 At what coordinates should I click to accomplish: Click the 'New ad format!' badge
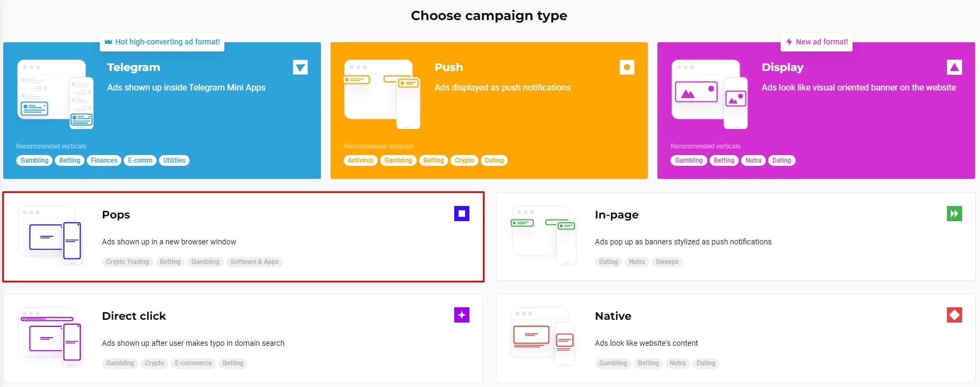[816, 42]
